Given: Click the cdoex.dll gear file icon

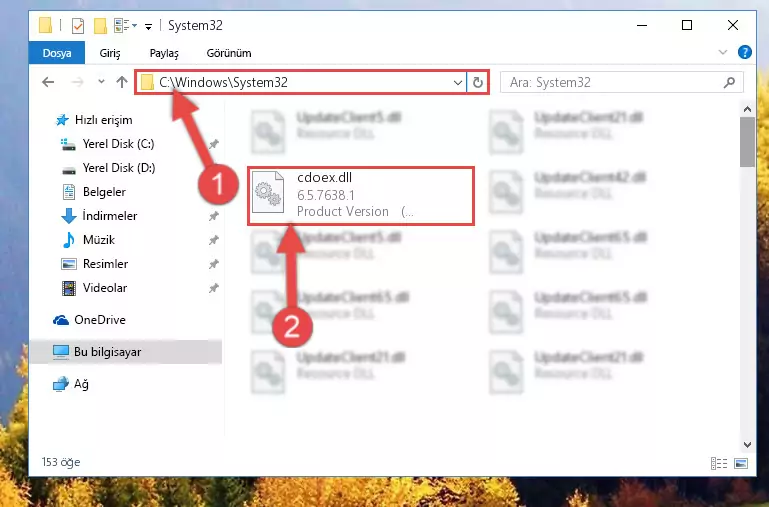Looking at the screenshot, I should pyautogui.click(x=268, y=192).
